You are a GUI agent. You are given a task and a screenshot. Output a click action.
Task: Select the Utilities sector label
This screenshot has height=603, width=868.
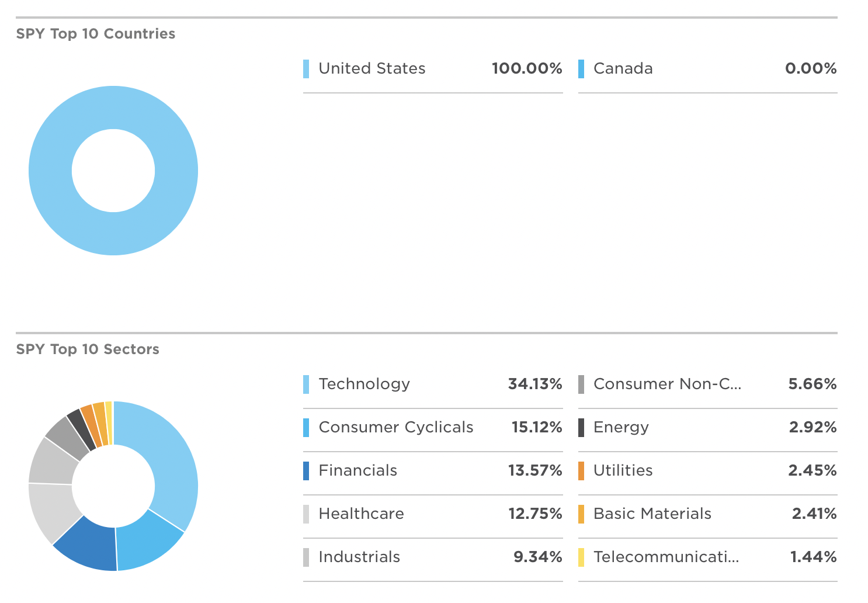pos(623,470)
